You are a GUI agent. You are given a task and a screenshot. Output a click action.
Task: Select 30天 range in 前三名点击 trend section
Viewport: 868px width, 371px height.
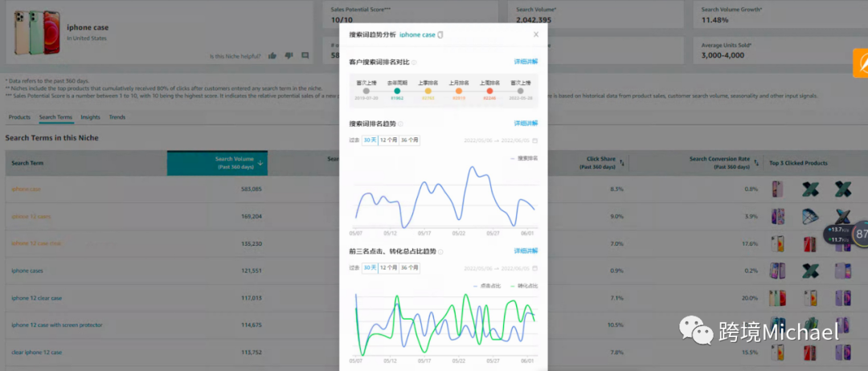point(370,268)
